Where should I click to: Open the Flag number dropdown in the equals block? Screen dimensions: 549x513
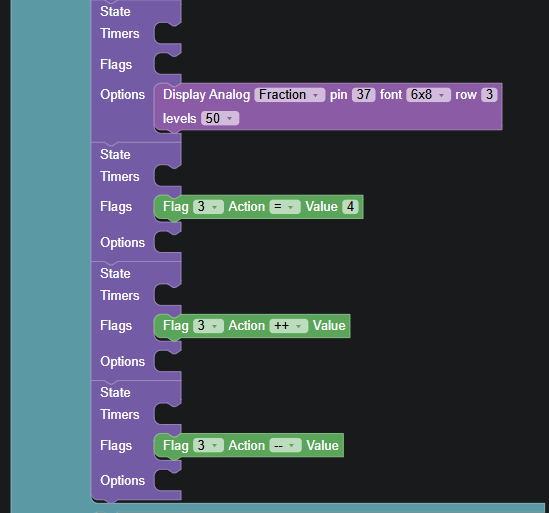(x=208, y=207)
